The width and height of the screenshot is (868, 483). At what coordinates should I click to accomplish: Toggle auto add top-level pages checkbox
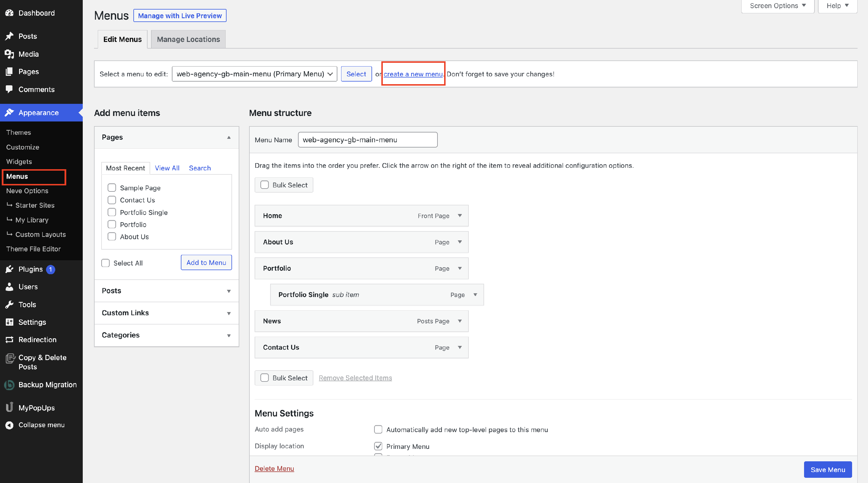378,429
